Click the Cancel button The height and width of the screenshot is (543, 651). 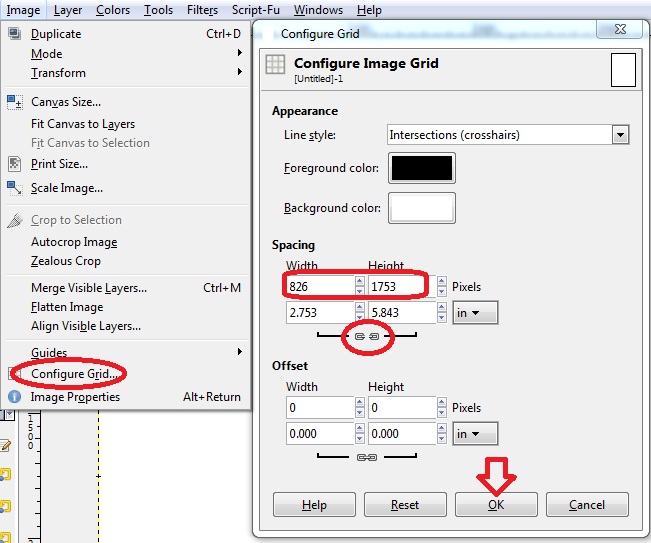tap(587, 505)
